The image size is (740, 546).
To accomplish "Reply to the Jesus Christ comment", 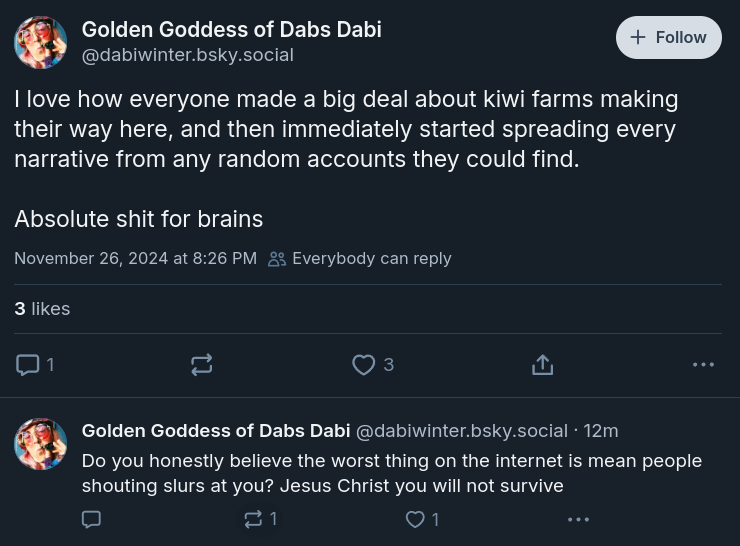I will (91, 519).
